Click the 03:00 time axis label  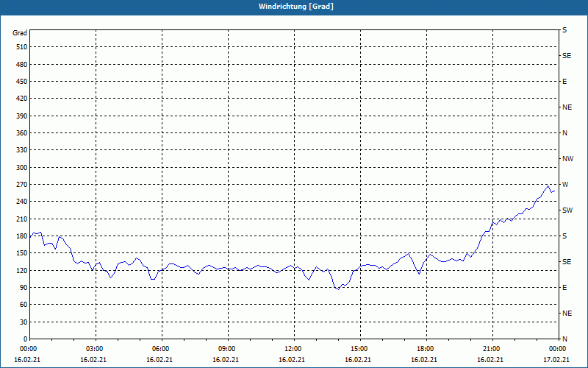pyautogui.click(x=96, y=349)
